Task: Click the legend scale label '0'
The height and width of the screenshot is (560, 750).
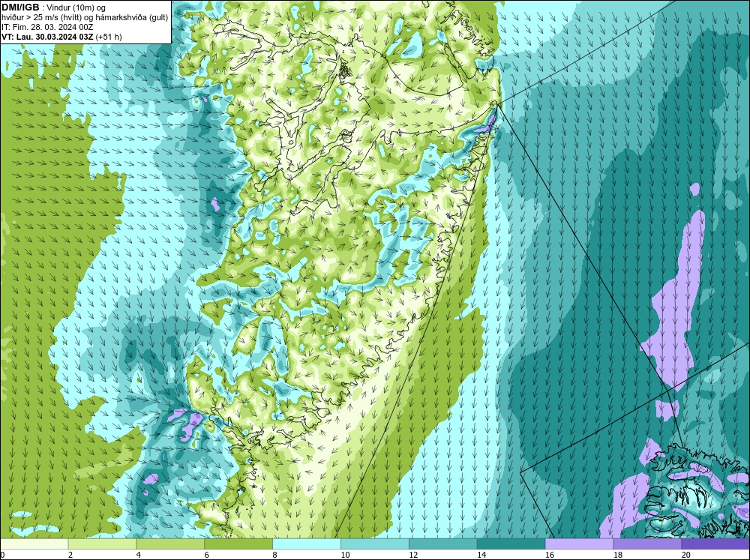Action: 2,555
